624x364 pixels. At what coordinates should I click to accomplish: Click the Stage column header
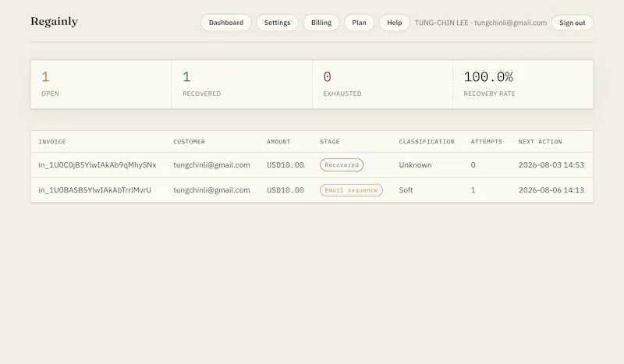click(330, 142)
